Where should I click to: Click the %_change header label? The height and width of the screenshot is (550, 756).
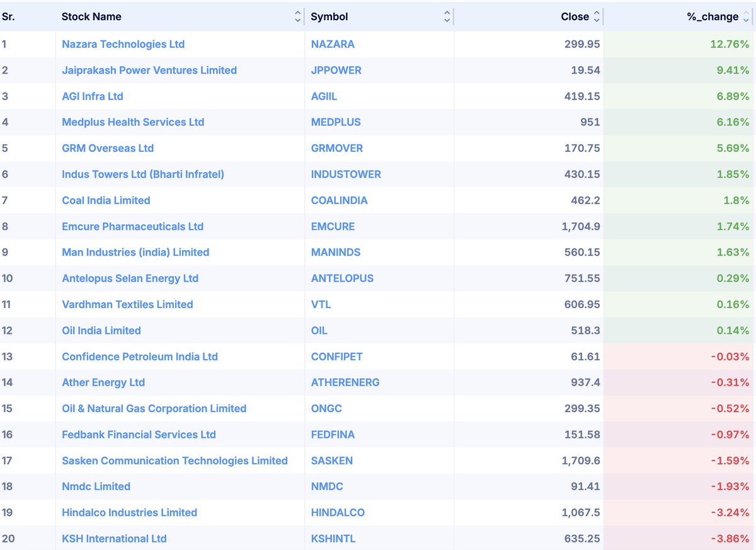[713, 17]
